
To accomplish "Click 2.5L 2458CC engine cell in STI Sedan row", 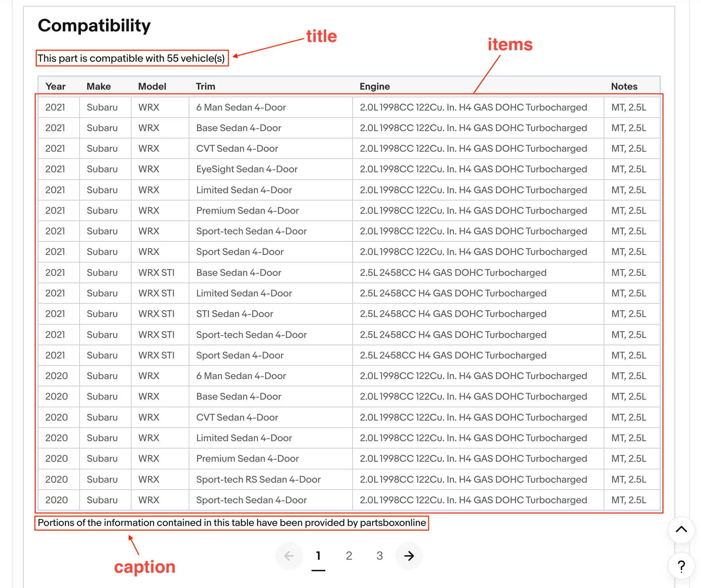I will pos(478,314).
